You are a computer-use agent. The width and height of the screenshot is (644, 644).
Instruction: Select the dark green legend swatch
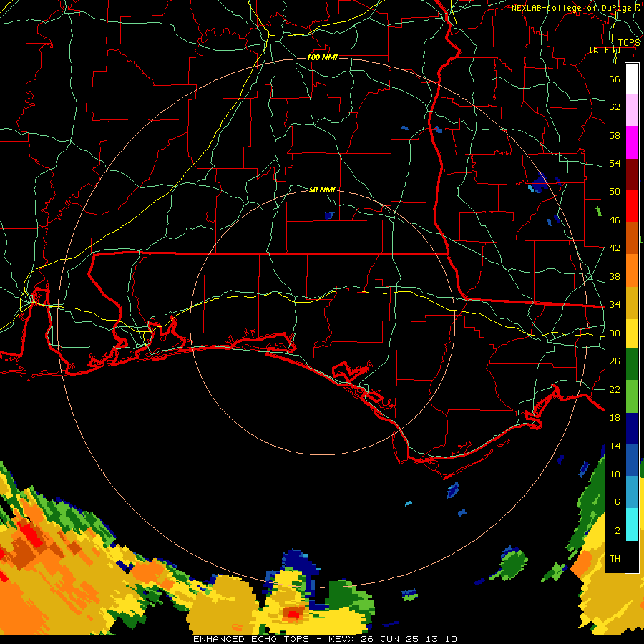(x=632, y=364)
